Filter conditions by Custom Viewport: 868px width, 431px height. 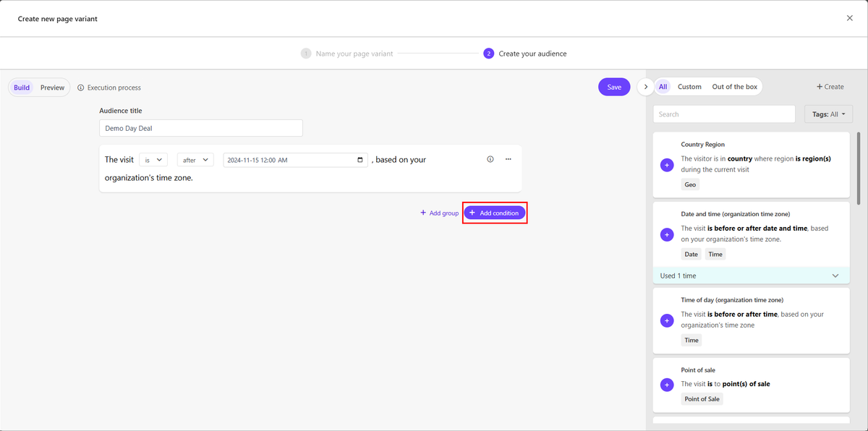pos(689,87)
